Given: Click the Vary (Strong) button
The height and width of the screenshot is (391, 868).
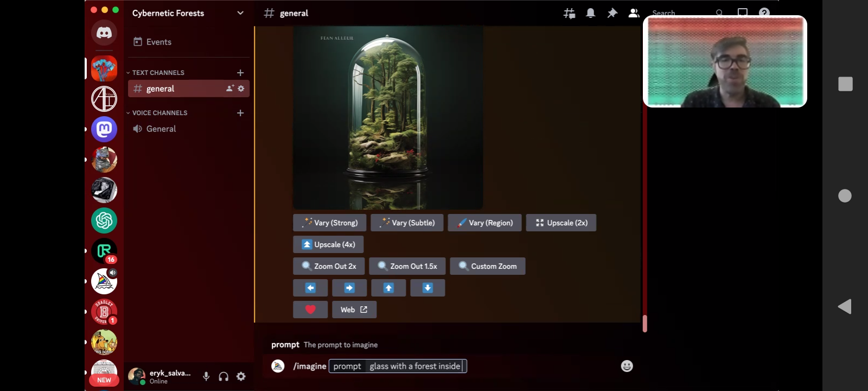Looking at the screenshot, I should point(329,223).
